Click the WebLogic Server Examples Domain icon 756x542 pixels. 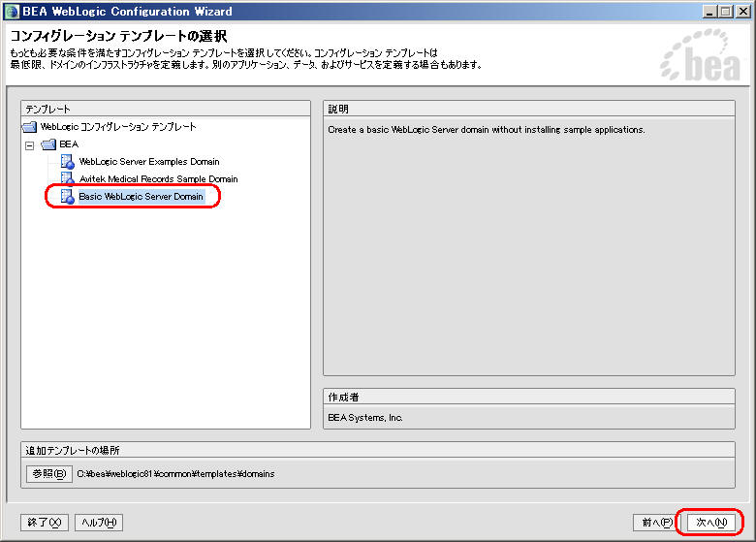point(67,161)
